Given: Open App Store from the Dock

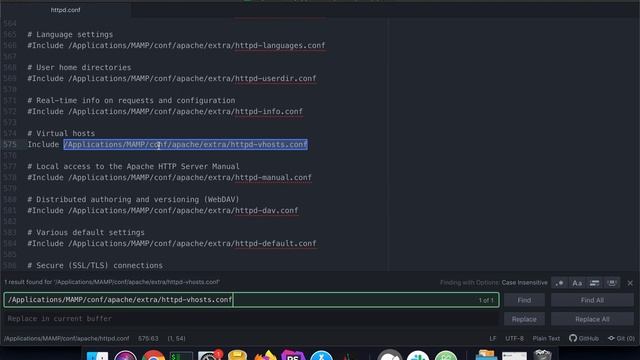Looking at the screenshot, I should 321,356.
